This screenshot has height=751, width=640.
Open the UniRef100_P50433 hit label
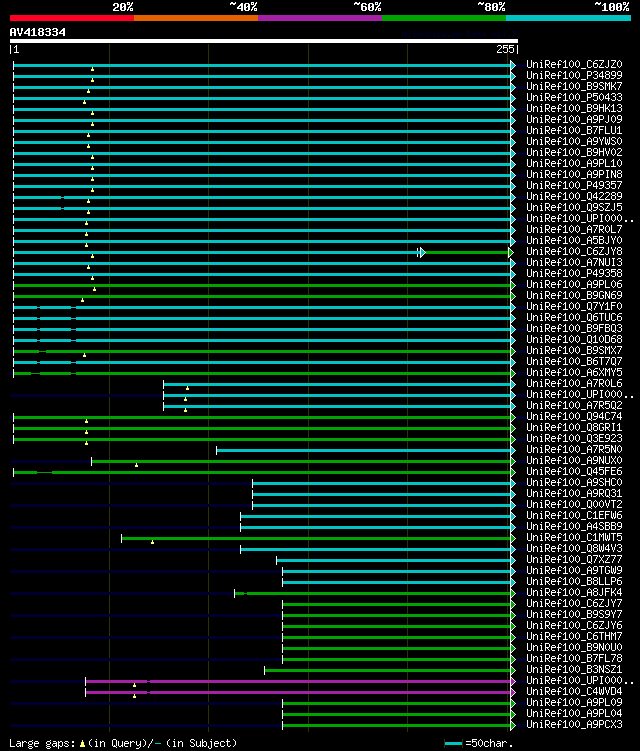(x=574, y=97)
